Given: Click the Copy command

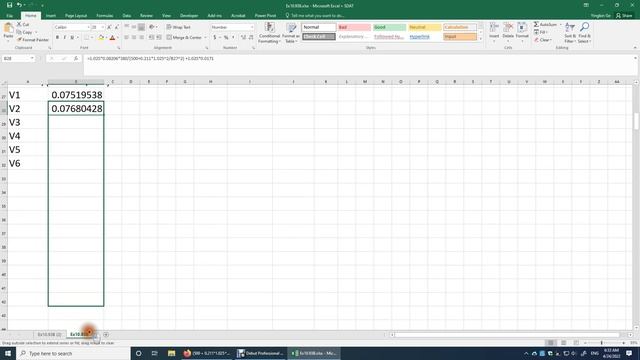Looking at the screenshot, I should coord(24,32).
